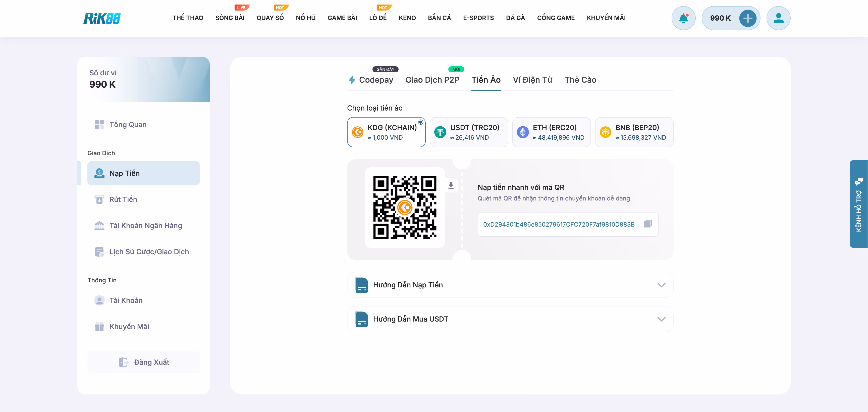The width and height of the screenshot is (868, 412).
Task: Open the KÊNH HỖ TRỢ side panel
Action: pos(858,204)
